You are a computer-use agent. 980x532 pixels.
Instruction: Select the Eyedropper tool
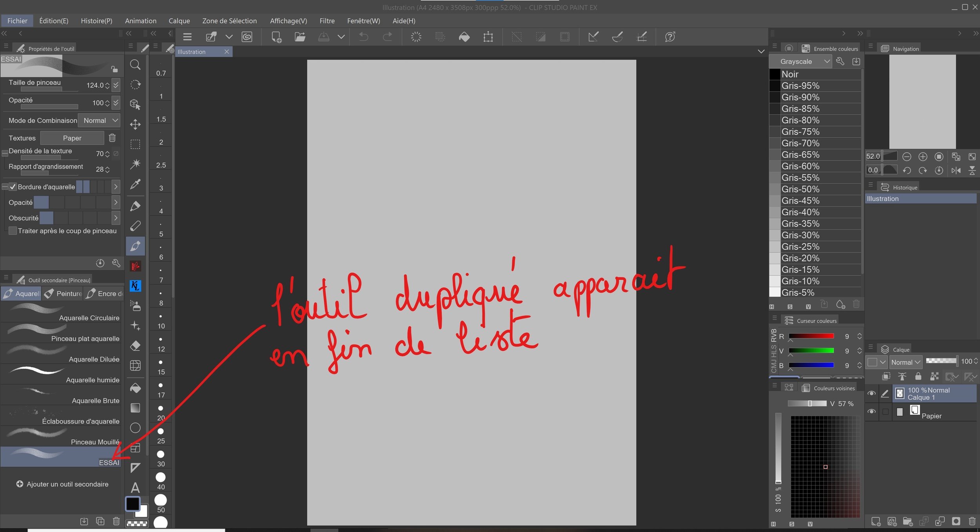click(135, 184)
